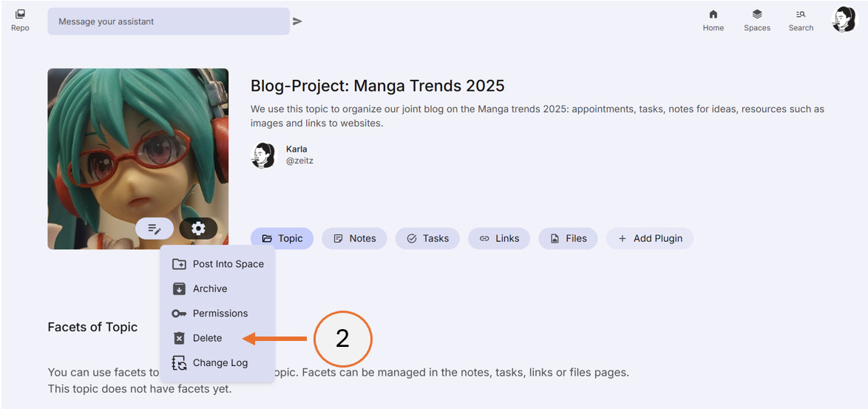
Task: Click the Facets of Topic heading
Action: coord(93,327)
